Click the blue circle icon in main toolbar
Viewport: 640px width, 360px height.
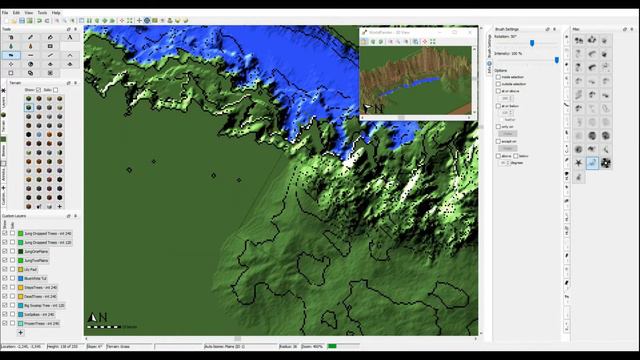[x=147, y=20]
